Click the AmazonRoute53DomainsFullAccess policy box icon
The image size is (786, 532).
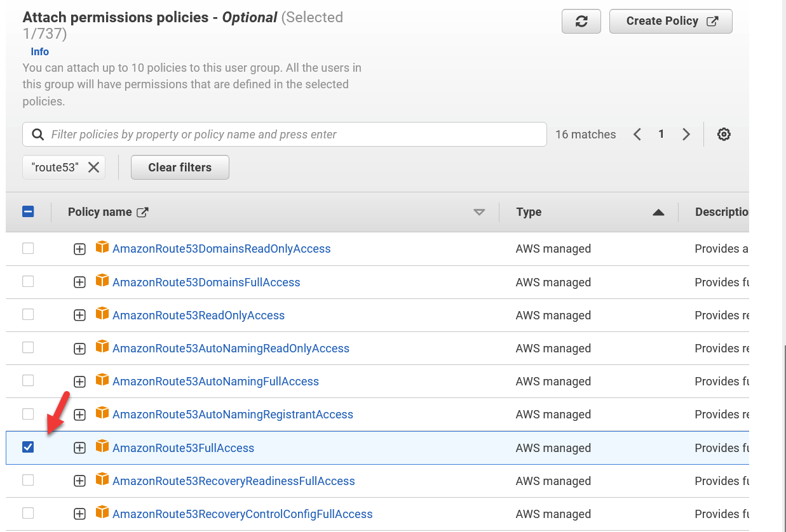[102, 281]
